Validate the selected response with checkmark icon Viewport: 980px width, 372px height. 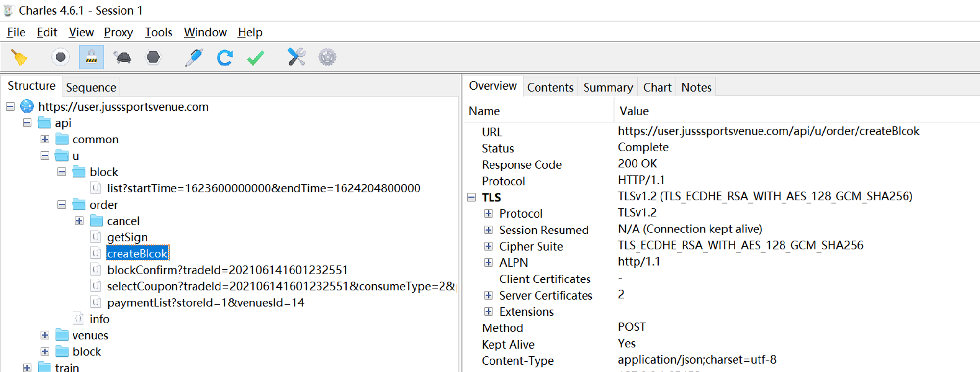click(x=256, y=58)
